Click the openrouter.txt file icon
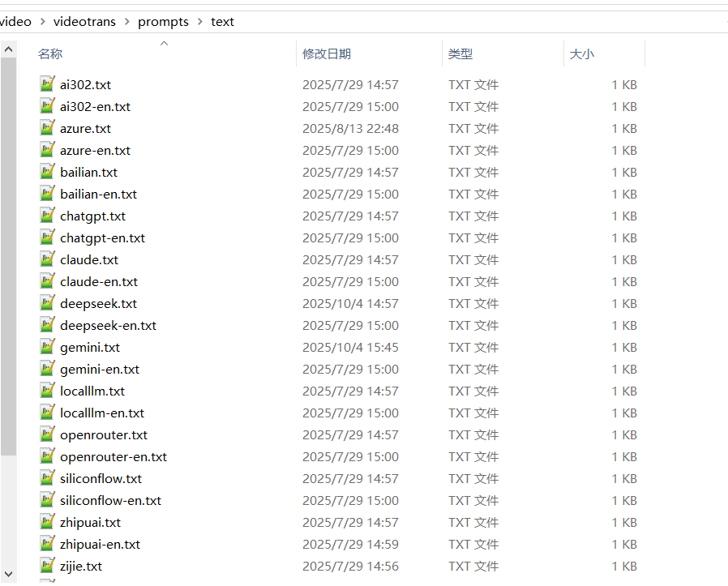Image resolution: width=728 pixels, height=586 pixels. click(47, 434)
